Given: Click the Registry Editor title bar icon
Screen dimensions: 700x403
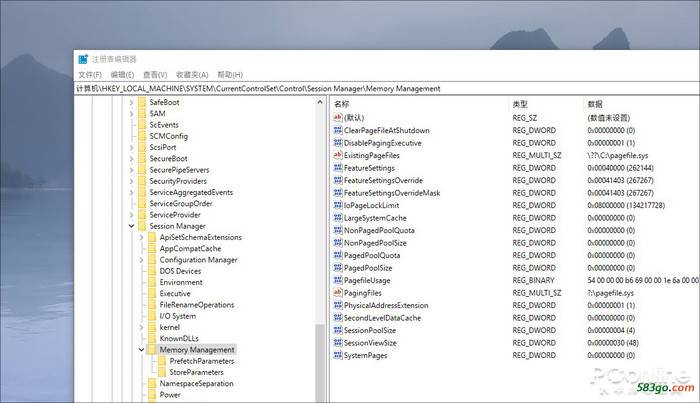Looking at the screenshot, I should pyautogui.click(x=83, y=58).
